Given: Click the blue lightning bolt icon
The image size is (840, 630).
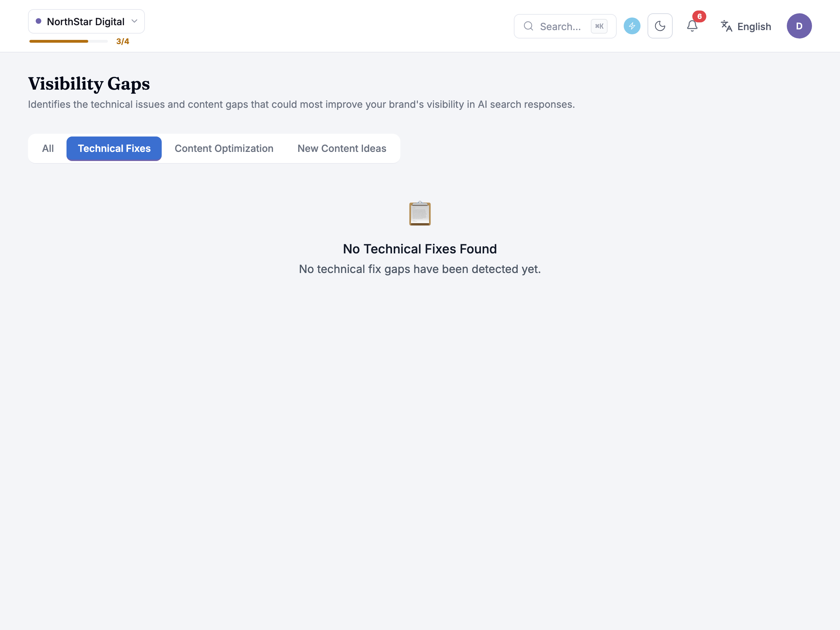Looking at the screenshot, I should (x=632, y=26).
